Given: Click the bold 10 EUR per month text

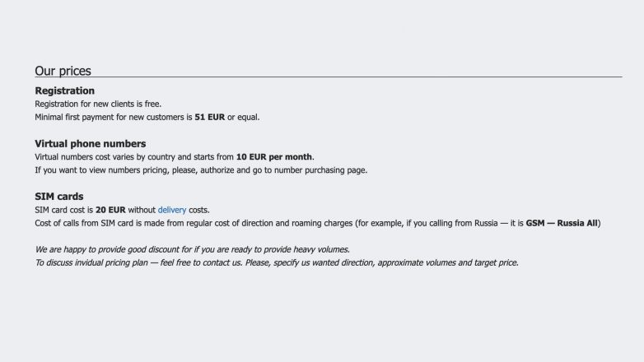Looking at the screenshot, I should [274, 156].
